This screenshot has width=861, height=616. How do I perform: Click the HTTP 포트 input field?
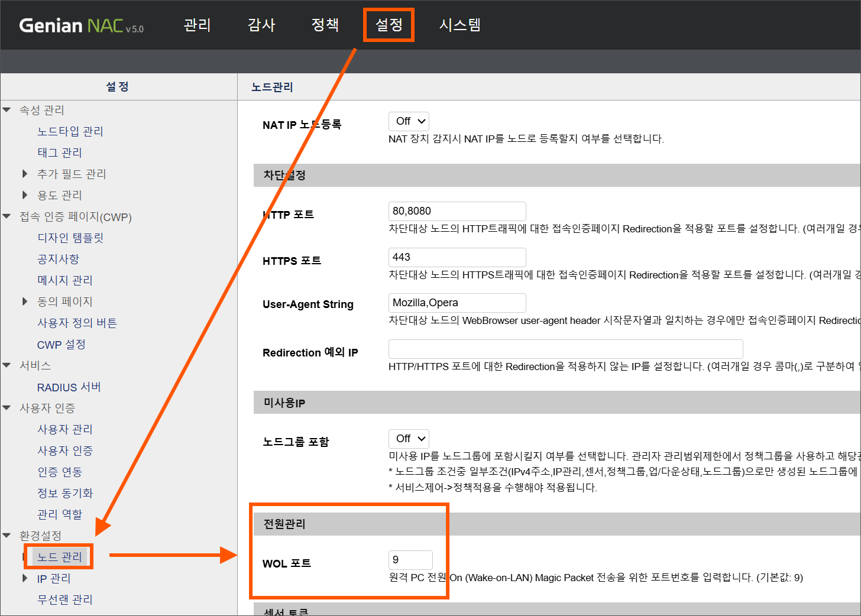(x=457, y=211)
